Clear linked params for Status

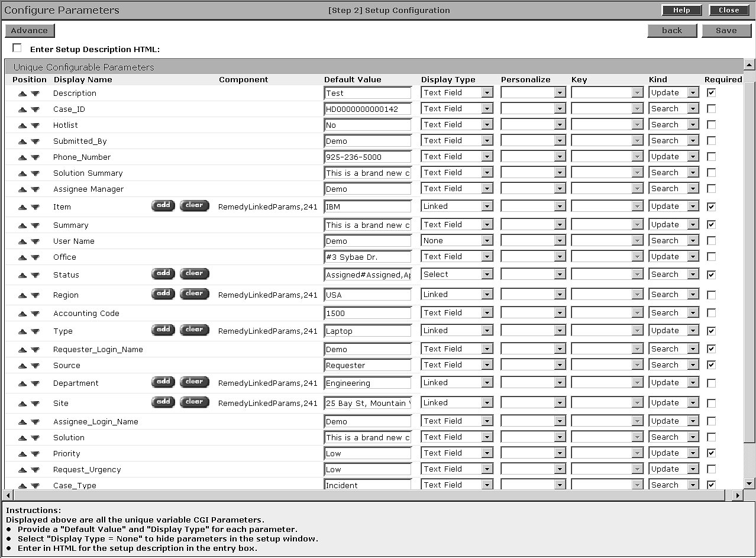(x=194, y=273)
